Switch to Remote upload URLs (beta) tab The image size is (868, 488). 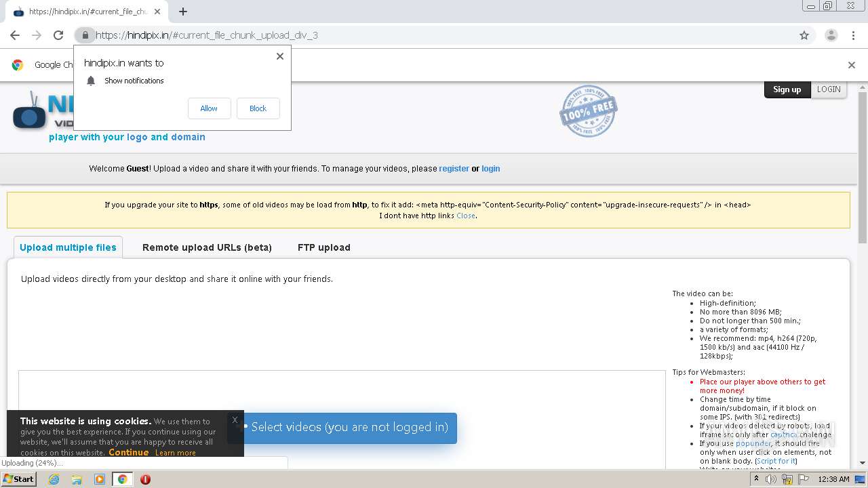[207, 247]
